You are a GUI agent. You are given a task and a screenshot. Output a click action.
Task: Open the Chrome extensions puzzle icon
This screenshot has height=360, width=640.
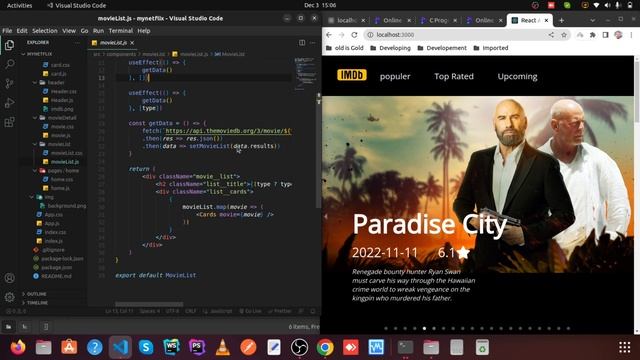click(593, 35)
